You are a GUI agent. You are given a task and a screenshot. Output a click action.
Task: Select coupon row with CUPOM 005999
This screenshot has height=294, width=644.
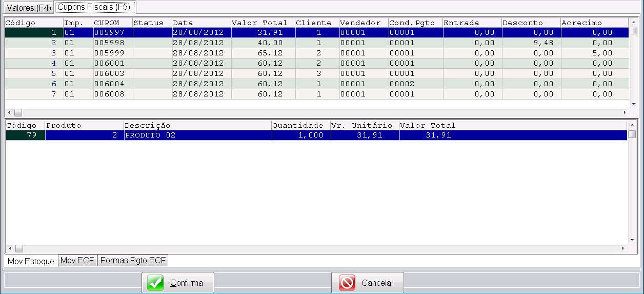pyautogui.click(x=112, y=53)
